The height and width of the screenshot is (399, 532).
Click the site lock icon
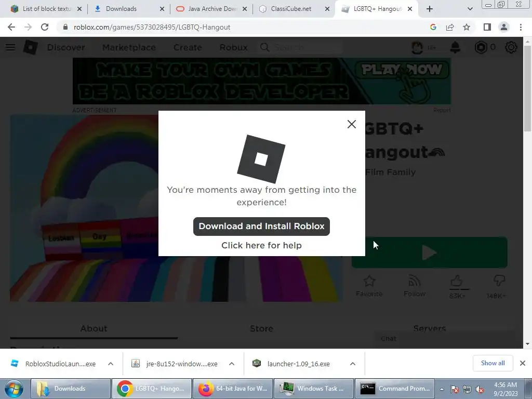pos(65,27)
